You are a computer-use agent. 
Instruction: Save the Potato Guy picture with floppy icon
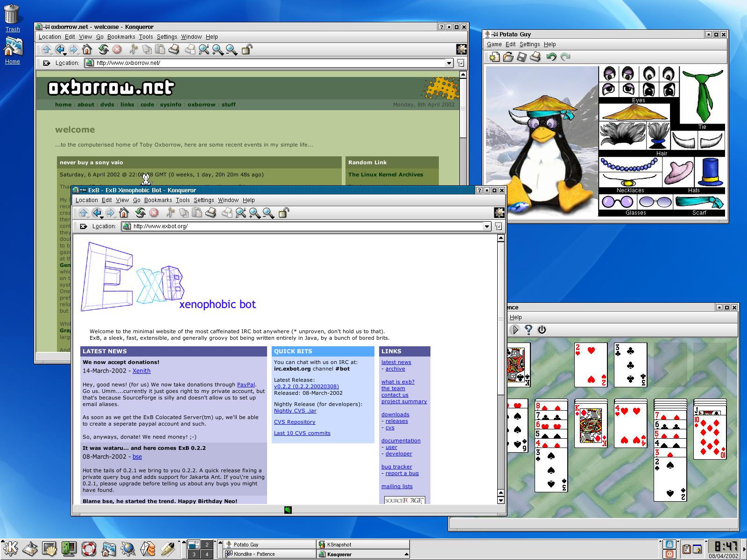click(521, 57)
